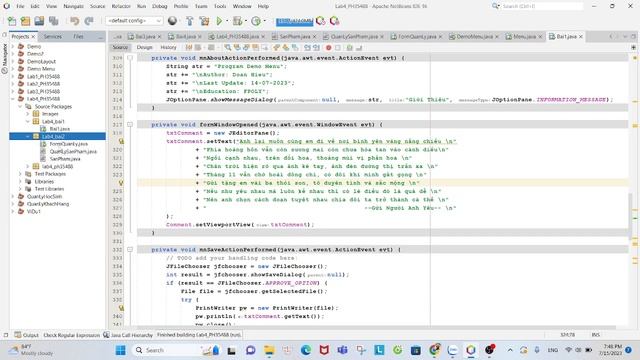The height and width of the screenshot is (360, 640).
Task: Click the Redo toolbar icon
Action: click(x=89, y=21)
